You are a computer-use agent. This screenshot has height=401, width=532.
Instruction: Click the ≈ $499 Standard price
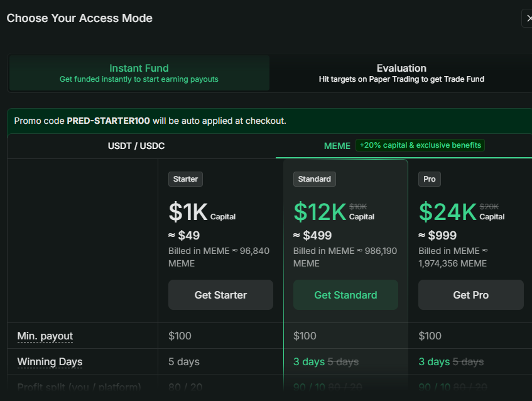click(x=313, y=235)
